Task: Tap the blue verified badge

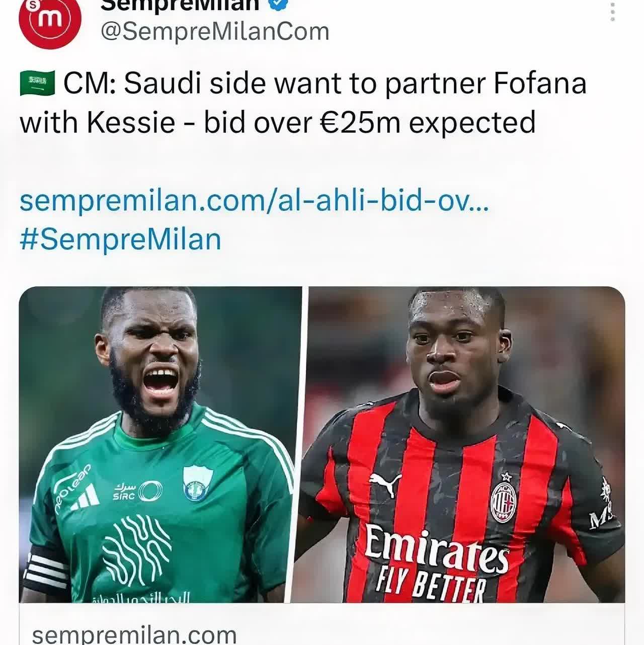Action: click(280, 4)
